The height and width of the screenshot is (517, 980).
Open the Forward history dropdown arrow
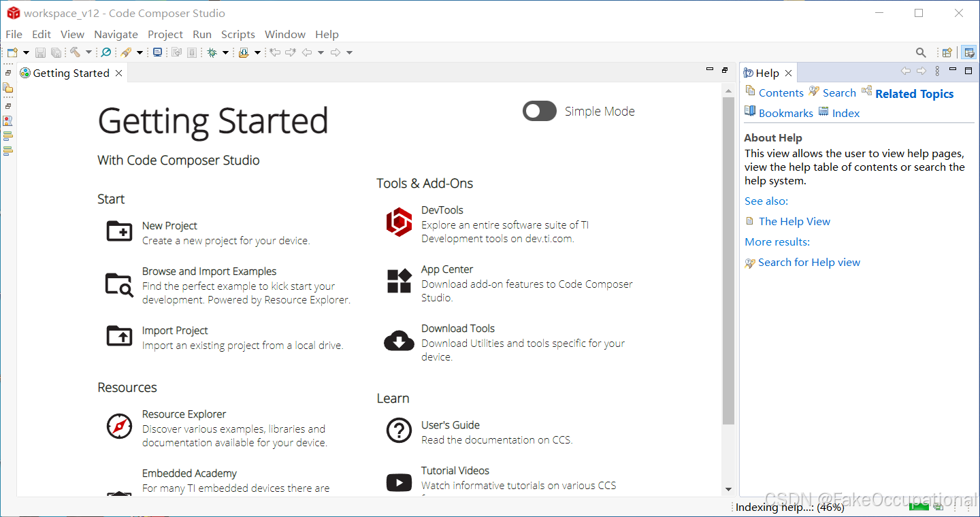point(349,52)
